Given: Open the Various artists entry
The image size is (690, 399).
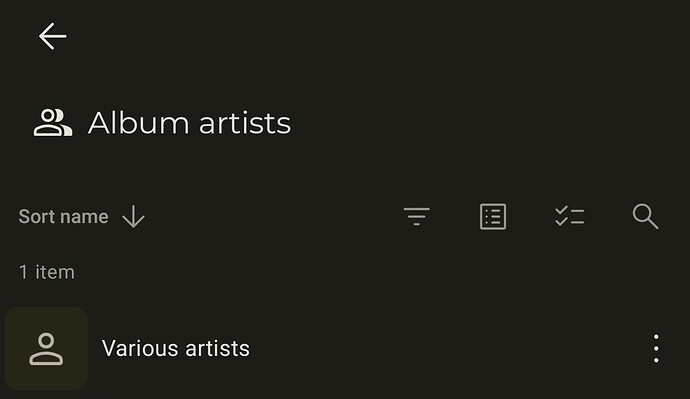Looking at the screenshot, I should point(345,348).
